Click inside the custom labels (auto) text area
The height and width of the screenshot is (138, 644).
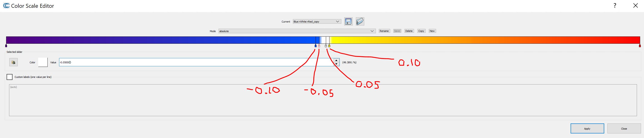pyautogui.click(x=323, y=100)
